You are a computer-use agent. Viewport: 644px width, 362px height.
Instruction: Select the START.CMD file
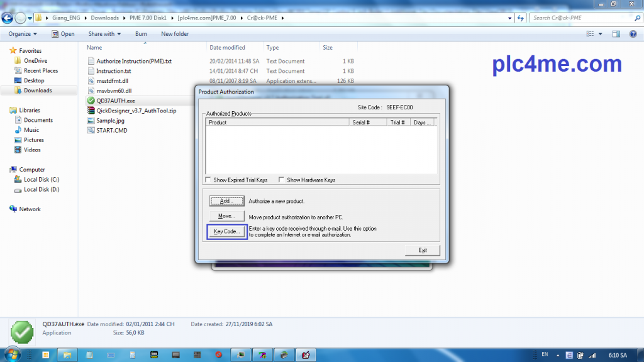[x=111, y=130]
